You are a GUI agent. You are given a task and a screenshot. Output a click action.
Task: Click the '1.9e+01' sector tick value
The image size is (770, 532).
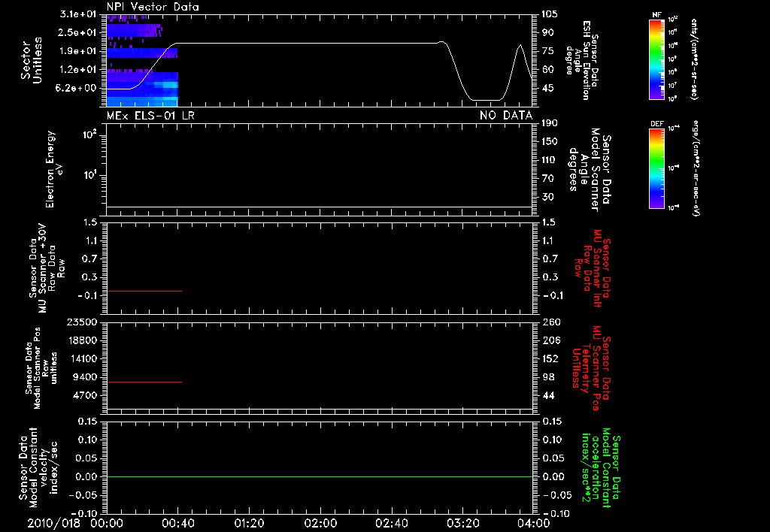pos(78,51)
